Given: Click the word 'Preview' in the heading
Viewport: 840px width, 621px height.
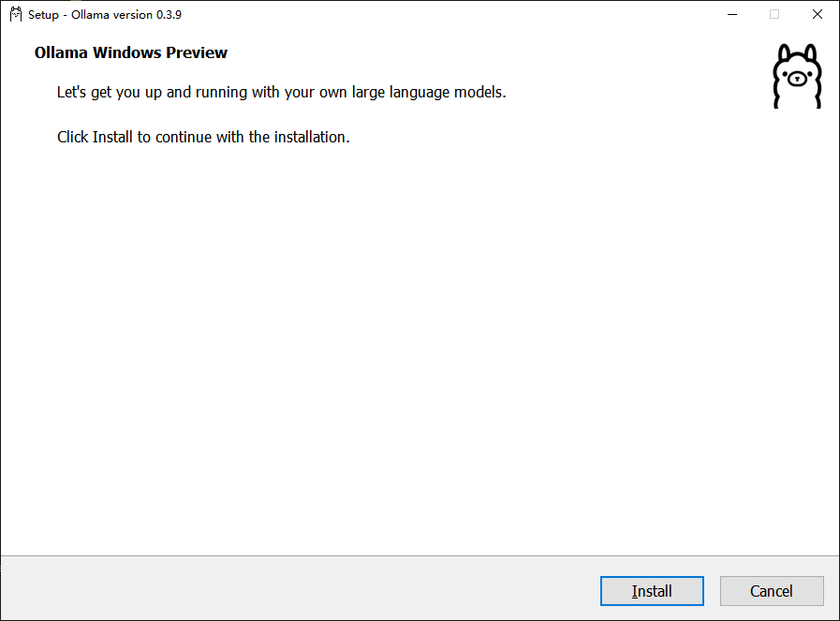Looking at the screenshot, I should 197,52.
